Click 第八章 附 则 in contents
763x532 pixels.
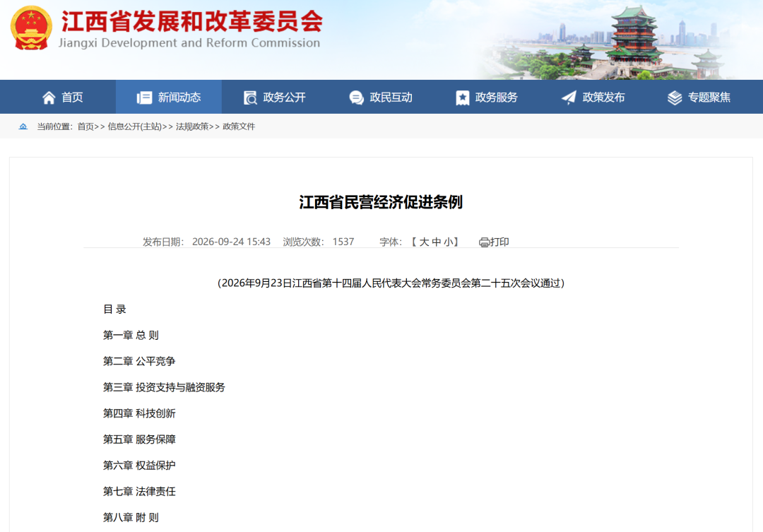[x=131, y=517]
